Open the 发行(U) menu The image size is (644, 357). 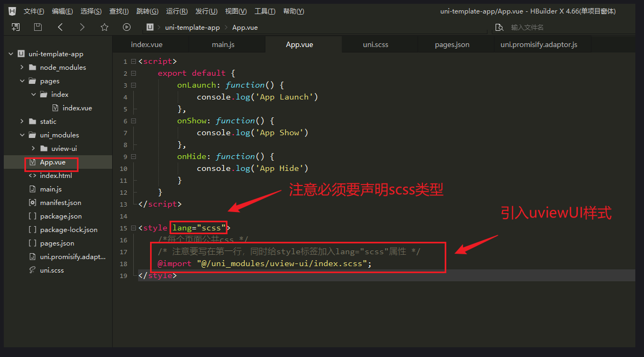coord(206,11)
